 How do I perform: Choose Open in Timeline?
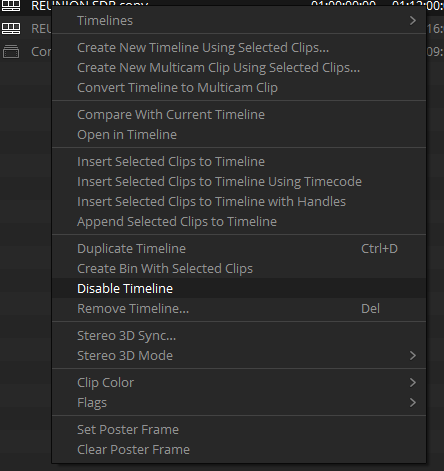click(239, 135)
